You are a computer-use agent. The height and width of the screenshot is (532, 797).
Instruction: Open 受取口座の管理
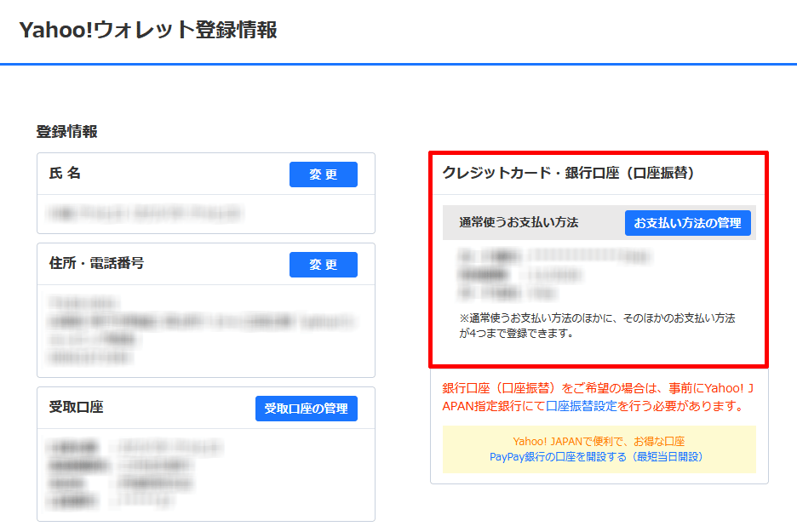[306, 409]
